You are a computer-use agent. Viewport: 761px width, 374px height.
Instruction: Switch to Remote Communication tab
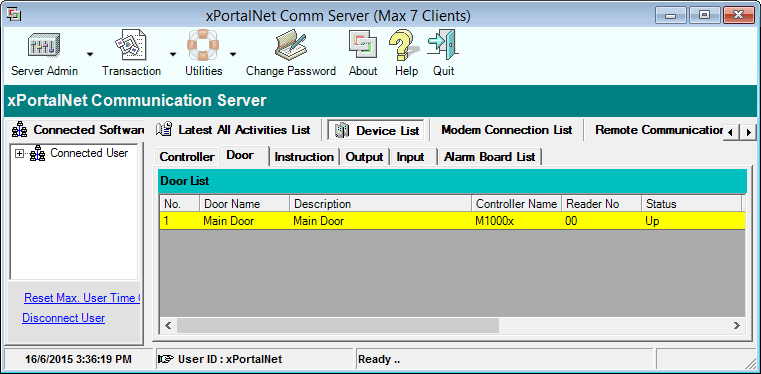659,130
